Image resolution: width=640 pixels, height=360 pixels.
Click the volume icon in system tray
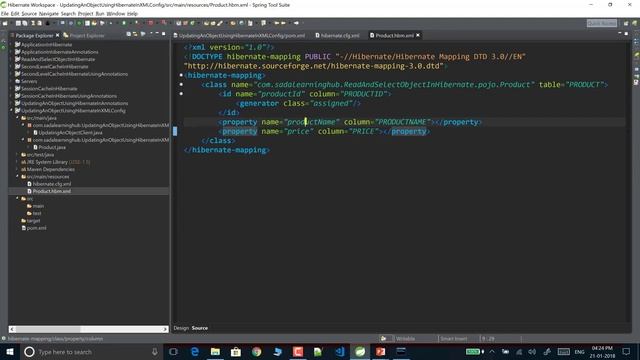[532, 352]
